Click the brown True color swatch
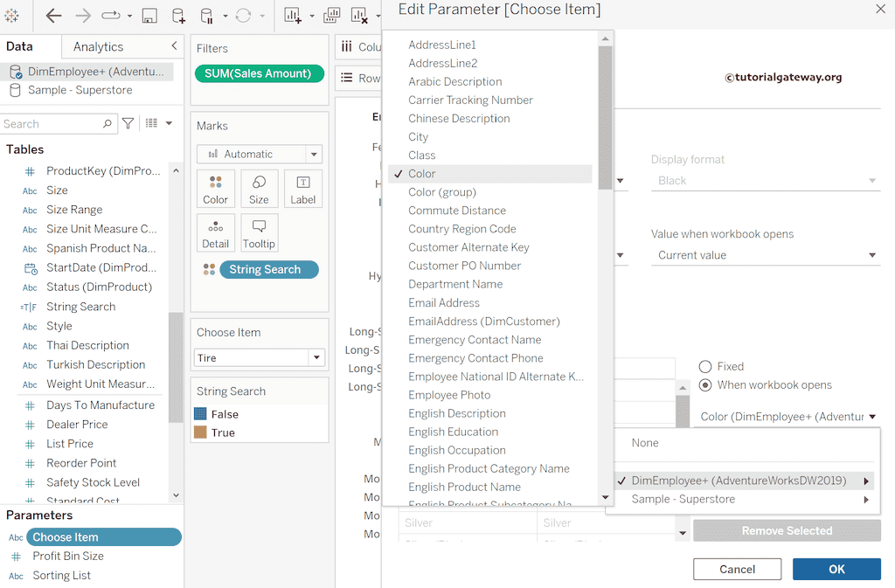 200,432
